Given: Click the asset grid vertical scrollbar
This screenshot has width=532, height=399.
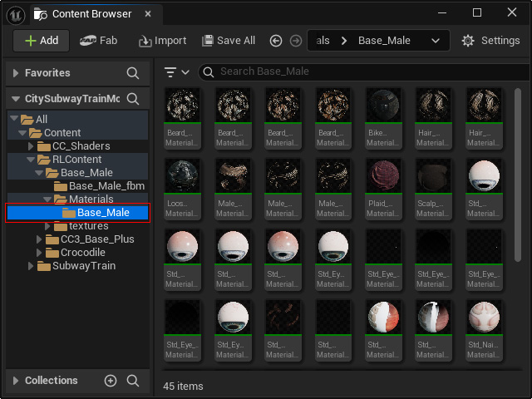Looking at the screenshot, I should (x=517, y=175).
